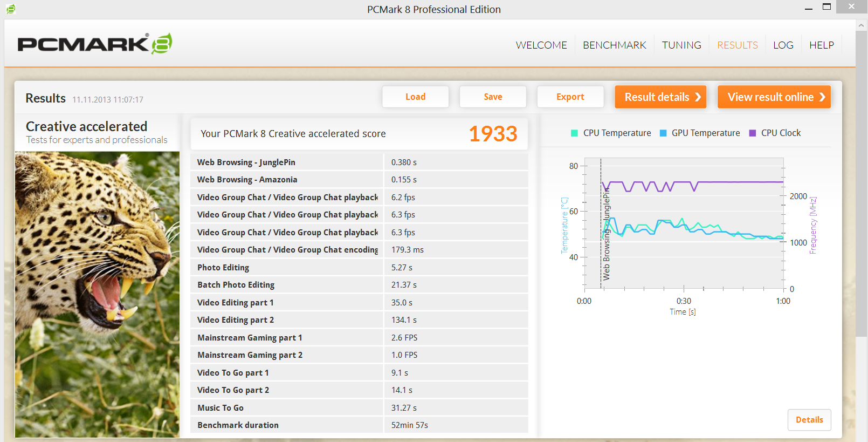The image size is (868, 442).
Task: Click the result timestamp 11.11.2013 11:07:17
Action: tap(108, 100)
